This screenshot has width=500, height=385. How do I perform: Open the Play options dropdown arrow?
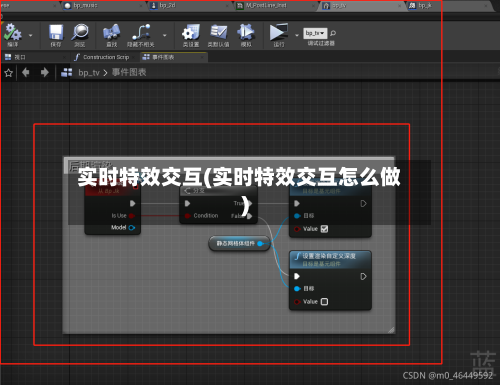click(297, 35)
